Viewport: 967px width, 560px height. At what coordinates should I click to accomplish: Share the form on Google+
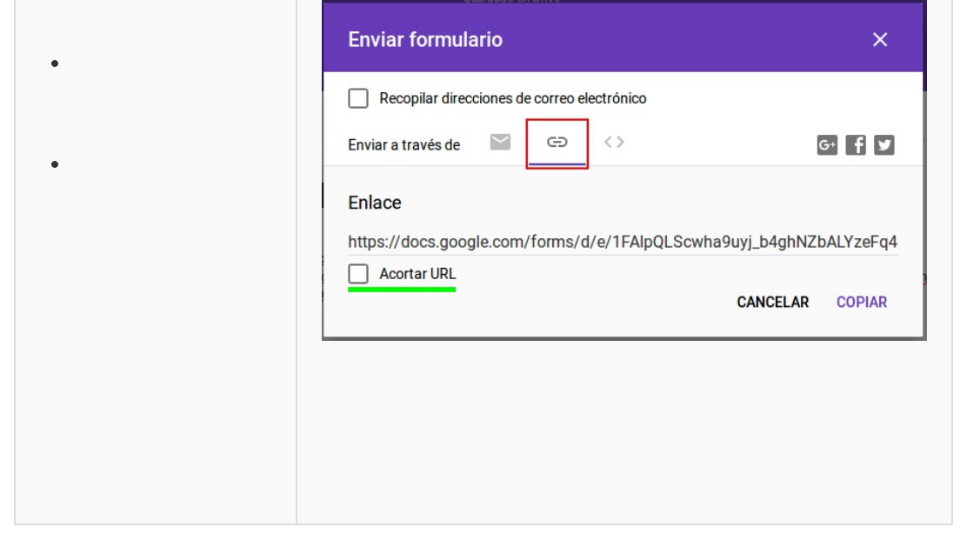coord(827,146)
